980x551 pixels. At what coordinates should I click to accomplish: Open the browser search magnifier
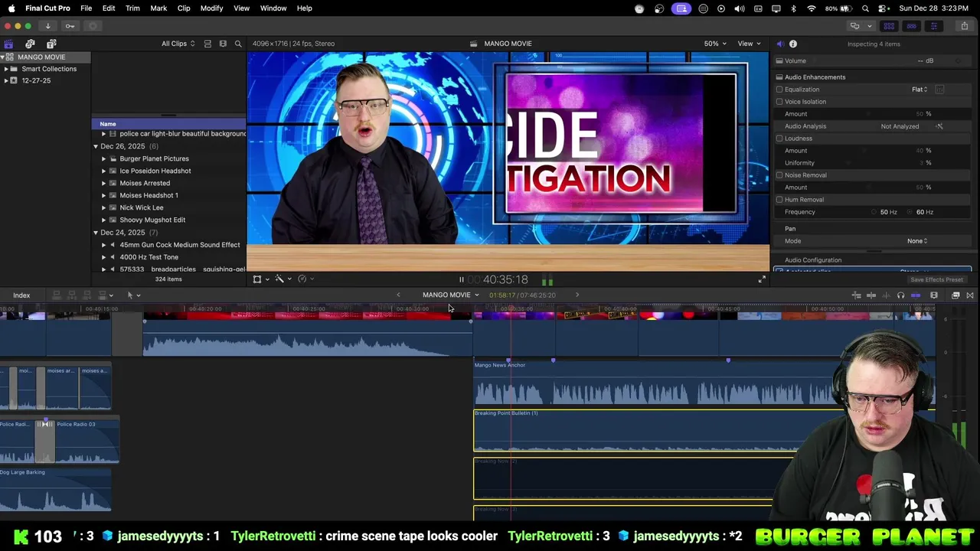tap(238, 44)
